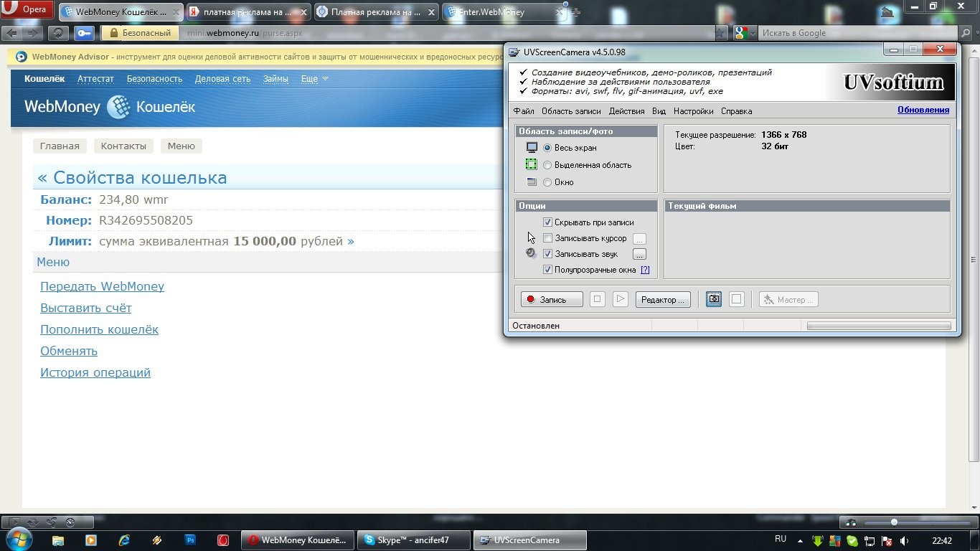Screen dimensions: 980x551
Task: Open the Файл menu in UVScreenCamera
Action: [x=524, y=111]
